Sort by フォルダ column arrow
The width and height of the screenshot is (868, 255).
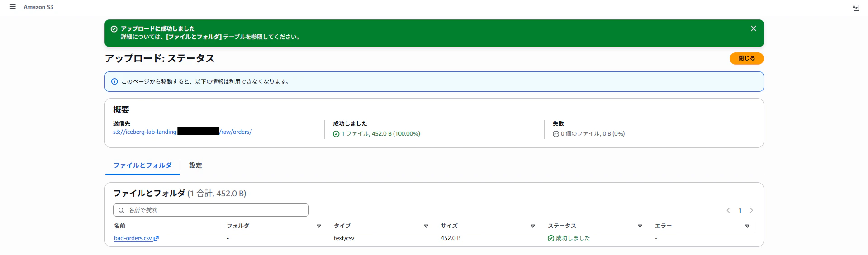click(x=319, y=226)
